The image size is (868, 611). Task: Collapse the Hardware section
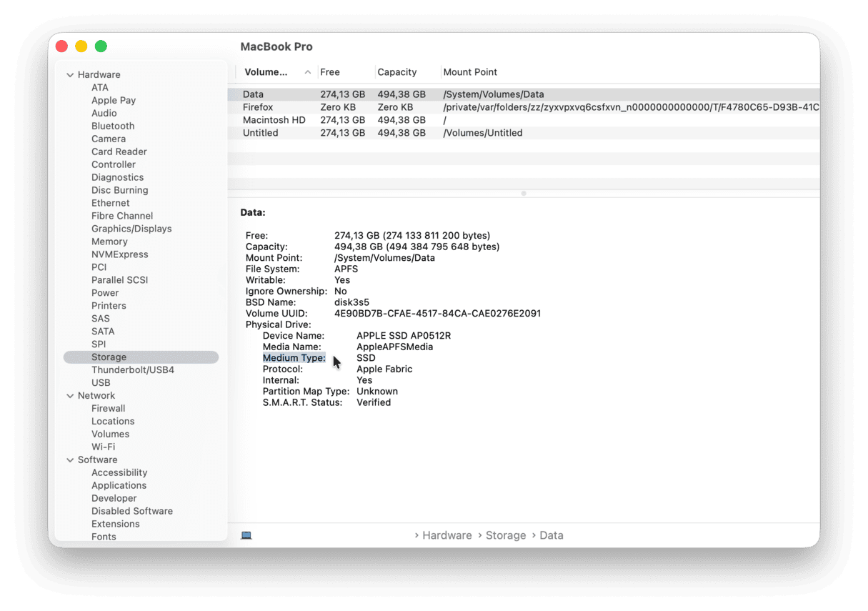(70, 75)
